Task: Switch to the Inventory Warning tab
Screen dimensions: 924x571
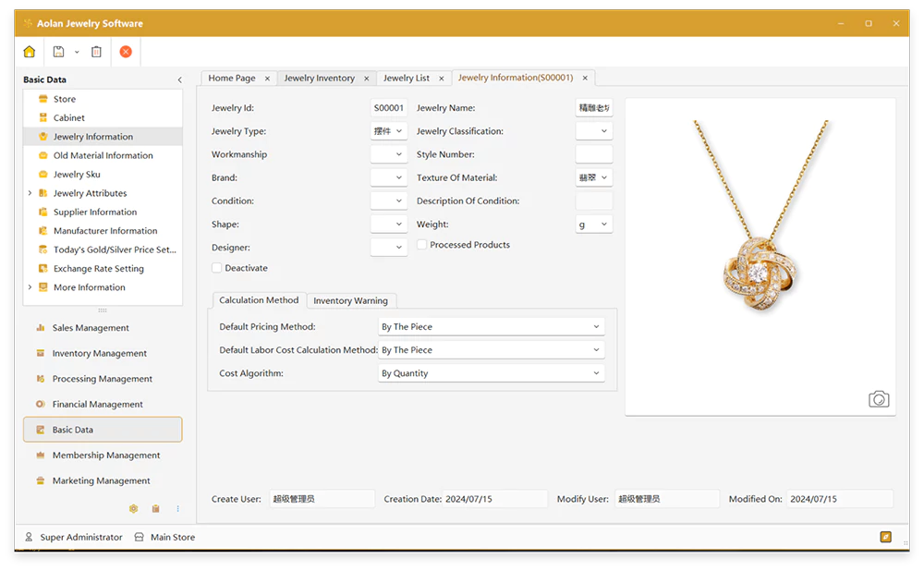Action: pyautogui.click(x=351, y=300)
